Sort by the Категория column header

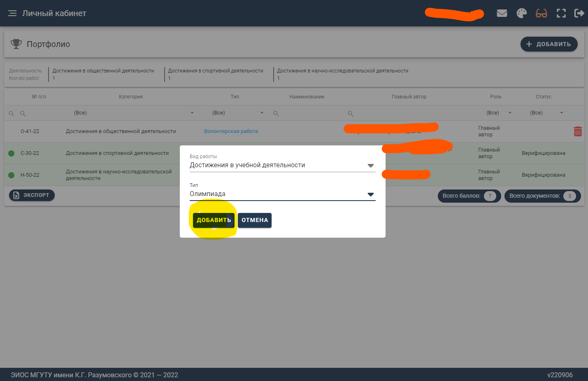pyautogui.click(x=130, y=97)
